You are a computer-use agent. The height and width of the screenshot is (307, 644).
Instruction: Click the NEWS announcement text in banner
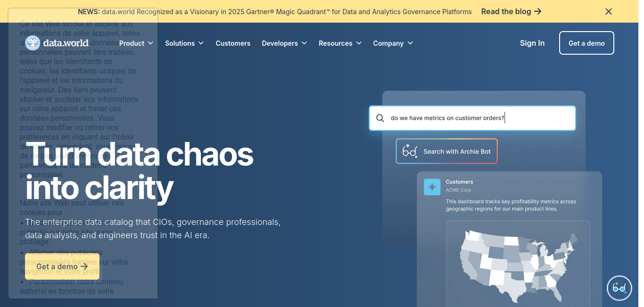(x=275, y=11)
